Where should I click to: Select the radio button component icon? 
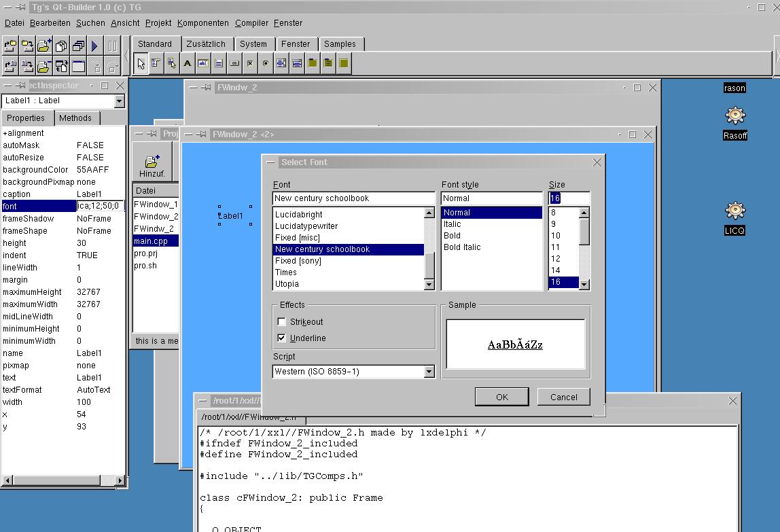click(265, 64)
